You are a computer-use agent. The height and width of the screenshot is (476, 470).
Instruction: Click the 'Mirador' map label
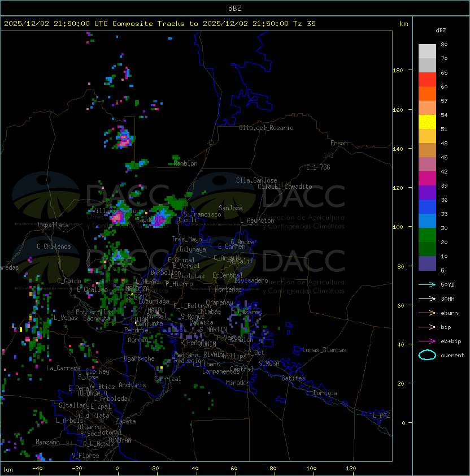click(238, 383)
